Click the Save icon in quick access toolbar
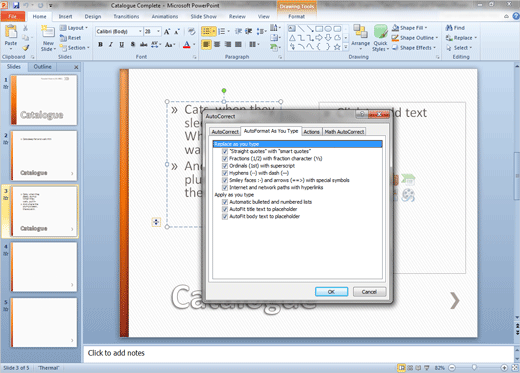The width and height of the screenshot is (520, 373). coord(16,5)
